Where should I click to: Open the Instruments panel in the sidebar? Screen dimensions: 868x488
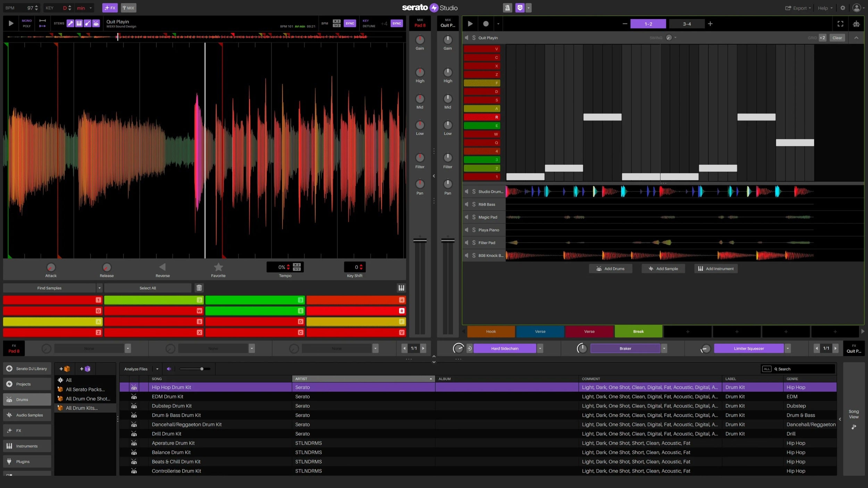tap(26, 446)
